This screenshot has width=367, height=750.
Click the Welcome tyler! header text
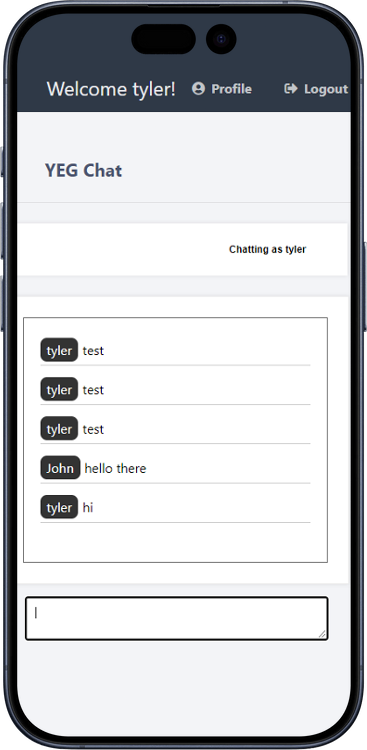[x=111, y=89]
